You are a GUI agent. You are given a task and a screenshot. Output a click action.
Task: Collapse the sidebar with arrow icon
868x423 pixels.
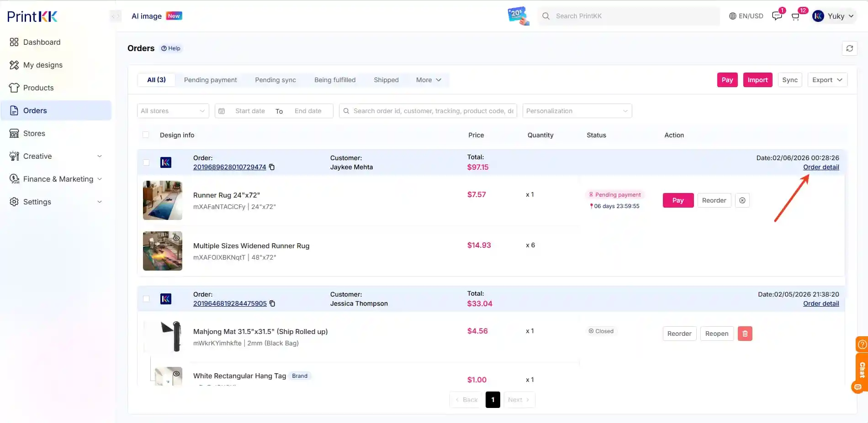coord(116,16)
